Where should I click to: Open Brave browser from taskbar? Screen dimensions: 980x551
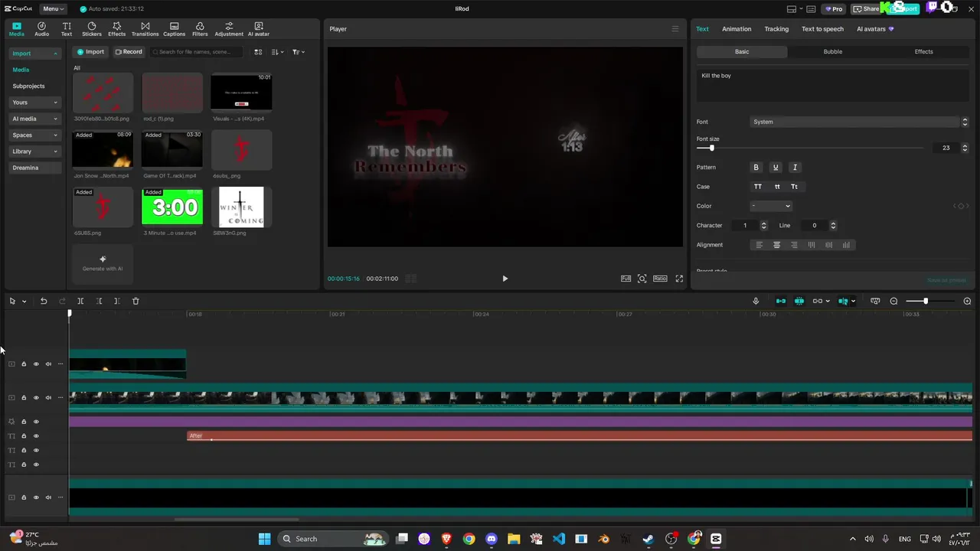click(446, 539)
